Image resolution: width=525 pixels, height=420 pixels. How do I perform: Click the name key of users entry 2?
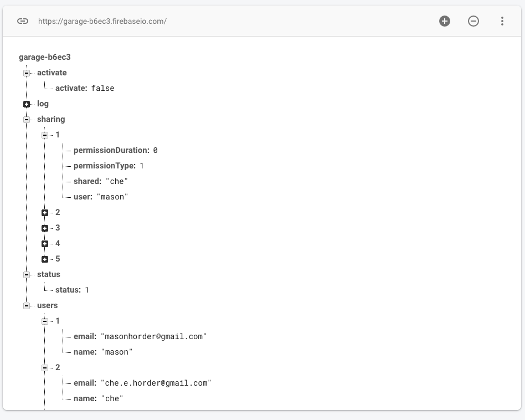pos(85,398)
